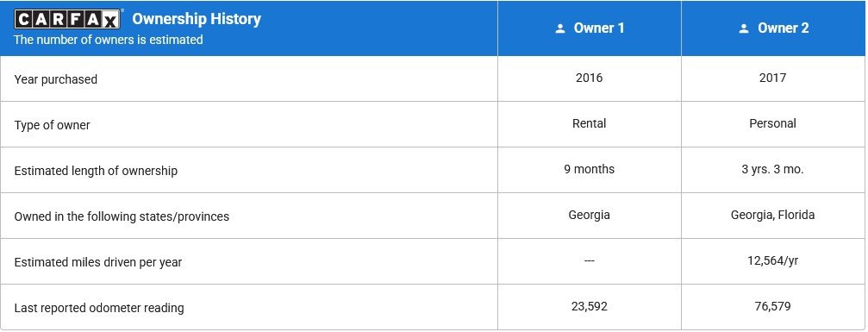The width and height of the screenshot is (868, 332).
Task: Select the Owner 1 column header
Action: (x=590, y=28)
